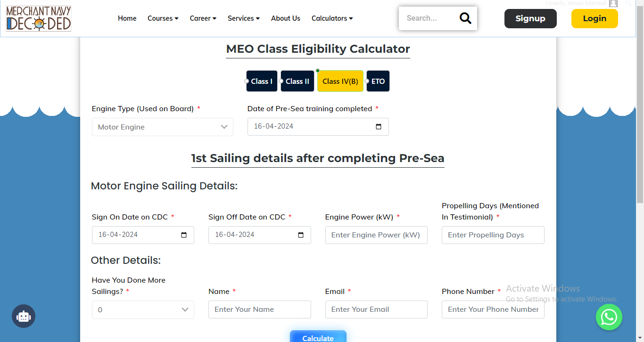This screenshot has height=342, width=644.
Task: Click the Calculate button
Action: coord(318,337)
